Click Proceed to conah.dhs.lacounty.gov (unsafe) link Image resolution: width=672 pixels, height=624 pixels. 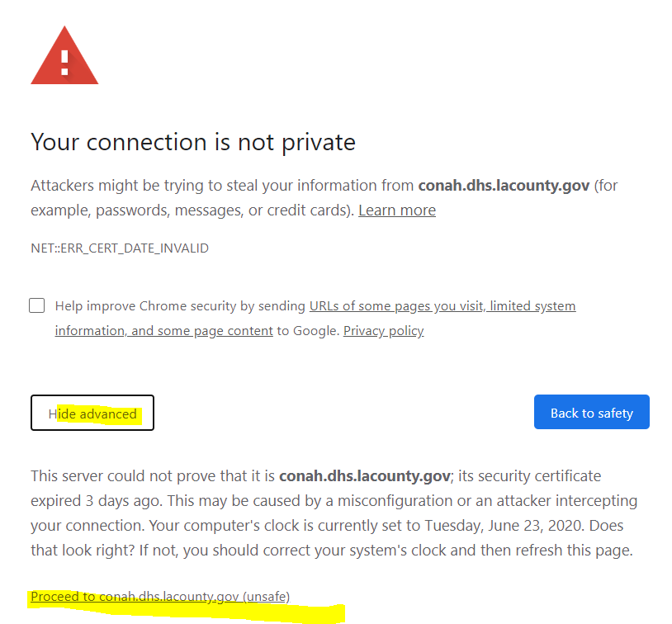pos(160,596)
